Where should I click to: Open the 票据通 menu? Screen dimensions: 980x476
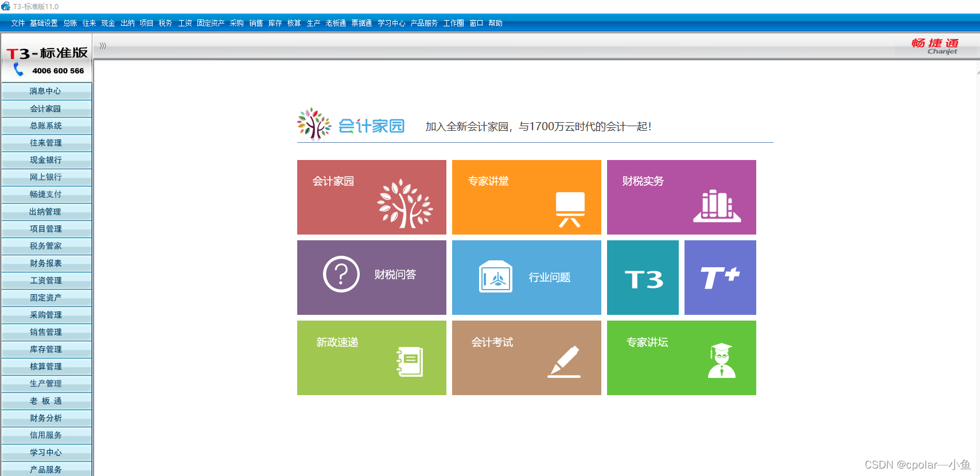(361, 23)
